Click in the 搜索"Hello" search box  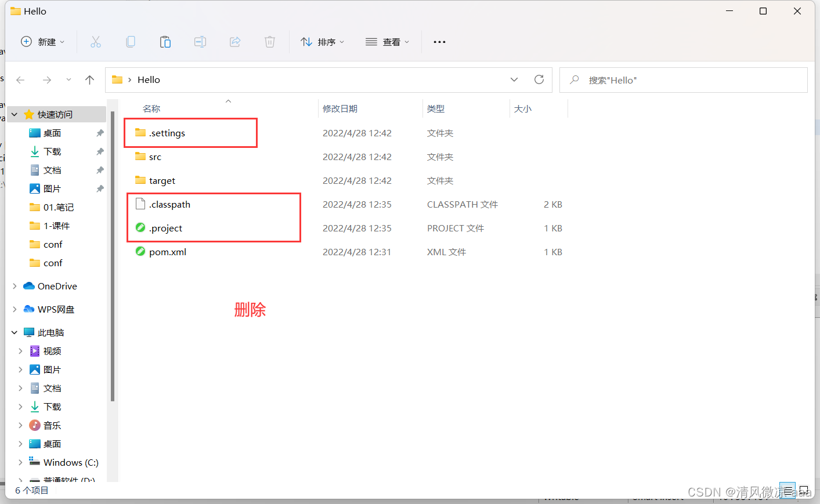684,80
